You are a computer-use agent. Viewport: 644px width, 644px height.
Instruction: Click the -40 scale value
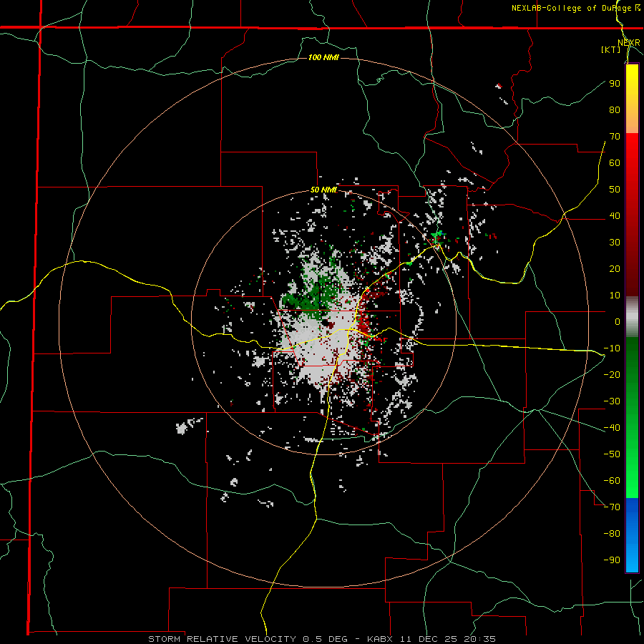pyautogui.click(x=612, y=428)
